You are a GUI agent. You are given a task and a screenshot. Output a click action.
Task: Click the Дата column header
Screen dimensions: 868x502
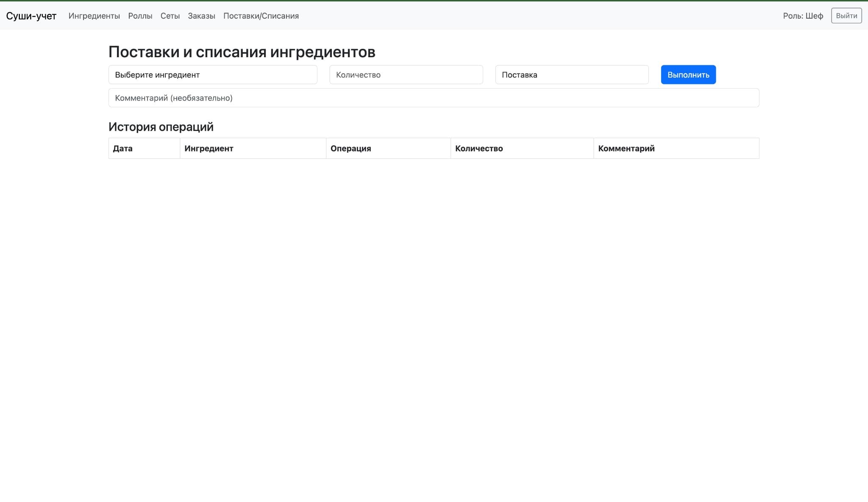[122, 148]
